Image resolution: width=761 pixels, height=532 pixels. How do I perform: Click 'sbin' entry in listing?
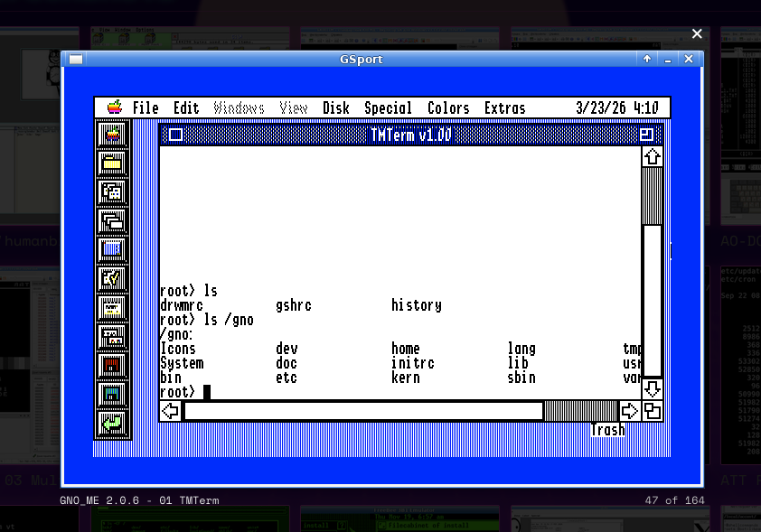point(521,378)
